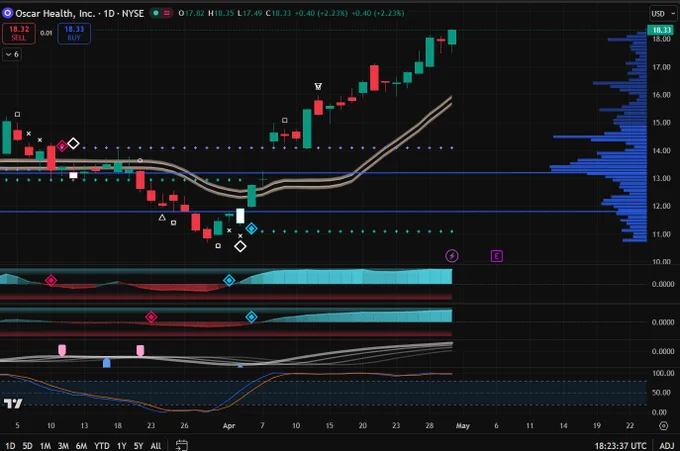Viewport: 680px width, 451px height.
Task: Click the 100.00 stochastic axis label
Action: click(663, 373)
